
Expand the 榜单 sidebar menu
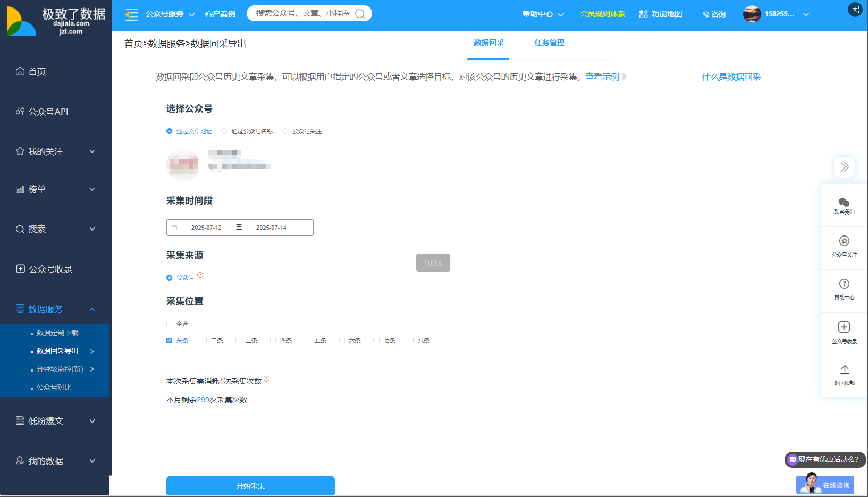pos(92,189)
